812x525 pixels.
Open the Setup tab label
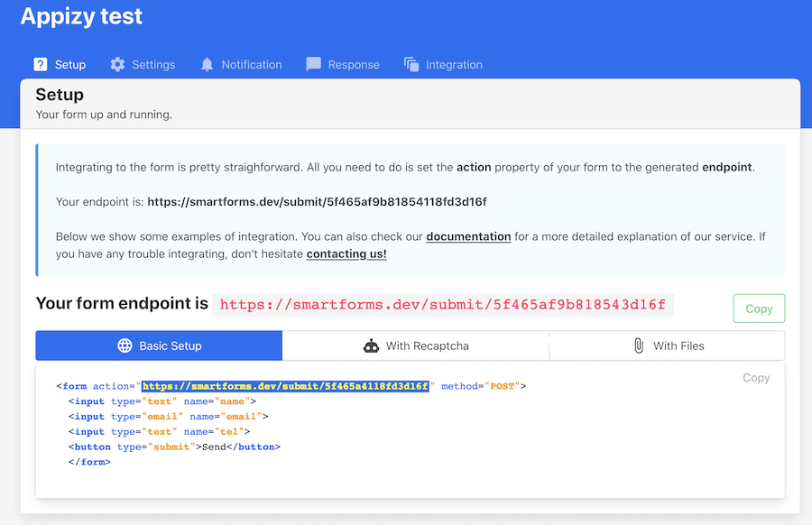pos(70,65)
